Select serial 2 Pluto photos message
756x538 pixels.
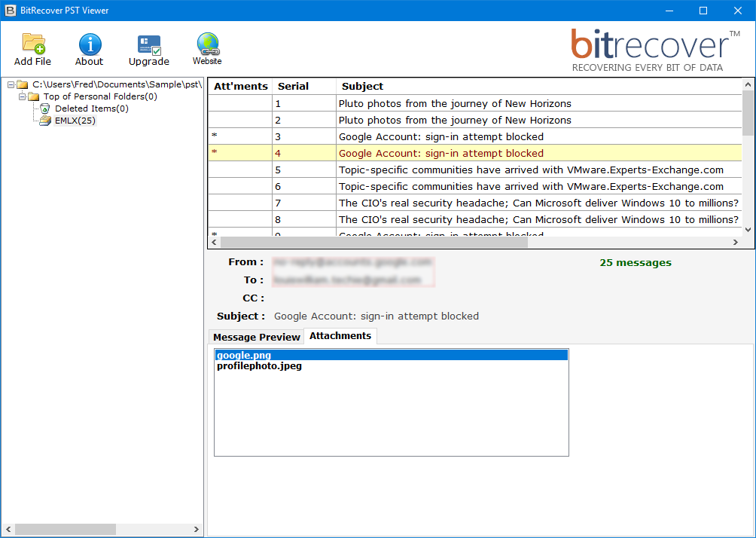click(x=475, y=120)
